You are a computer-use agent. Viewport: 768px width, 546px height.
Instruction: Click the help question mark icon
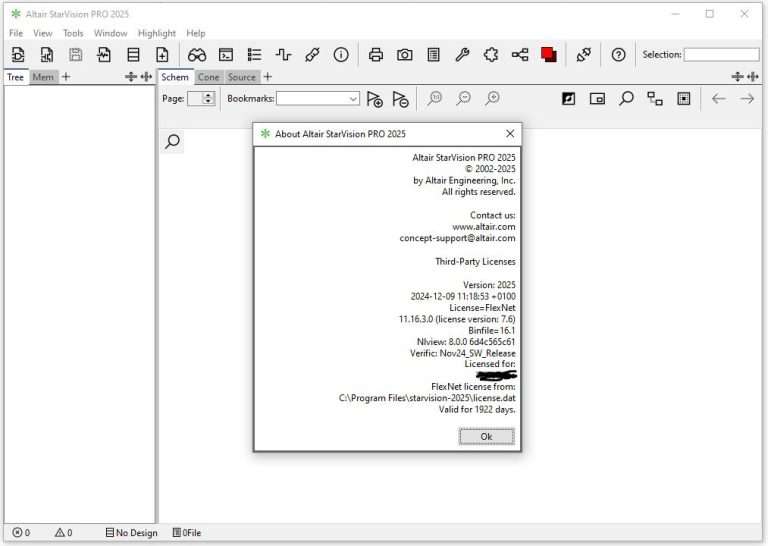tap(618, 55)
